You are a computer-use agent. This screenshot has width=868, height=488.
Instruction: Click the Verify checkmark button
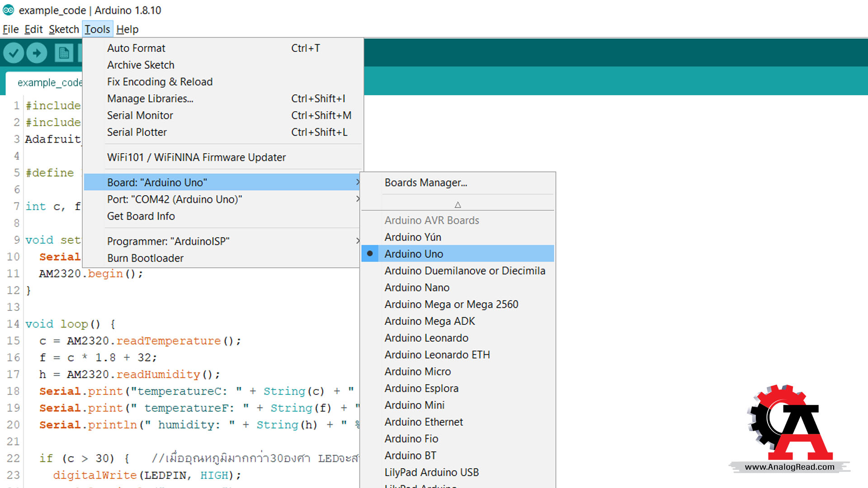pos(14,53)
